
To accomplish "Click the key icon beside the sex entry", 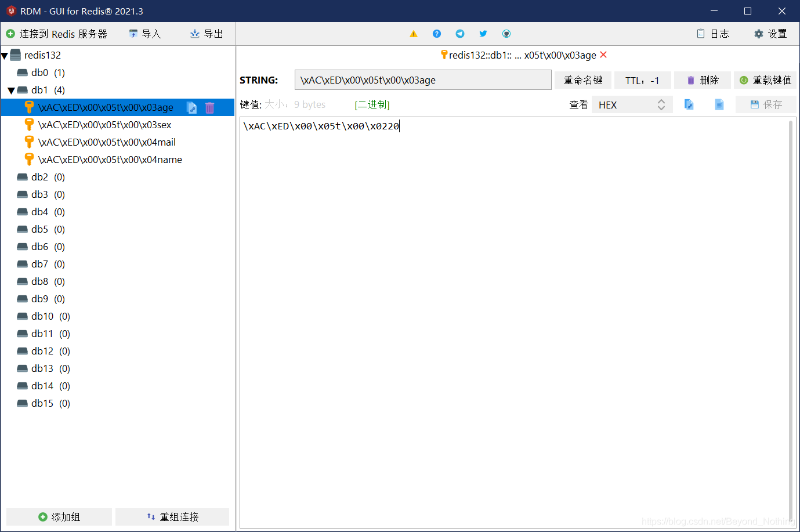I will tap(29, 125).
